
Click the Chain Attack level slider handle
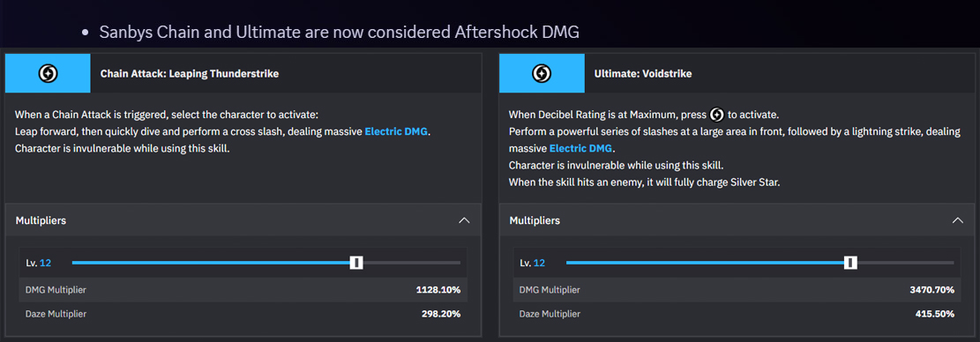(x=356, y=263)
